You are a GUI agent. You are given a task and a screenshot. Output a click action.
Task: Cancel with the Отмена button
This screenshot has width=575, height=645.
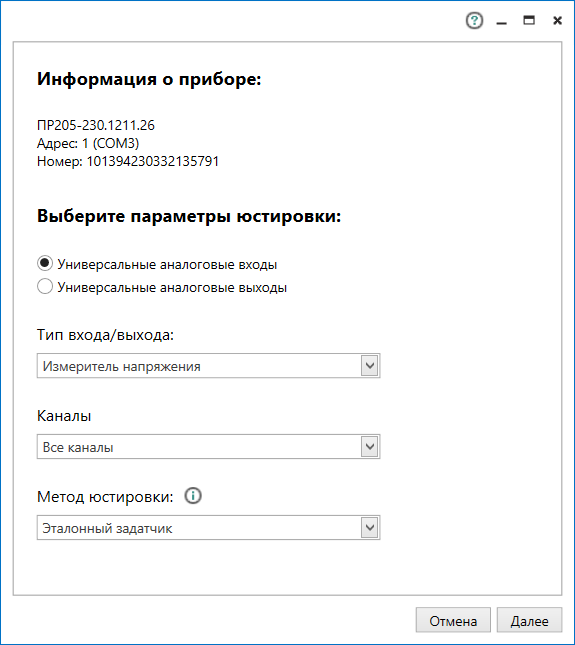tap(453, 620)
